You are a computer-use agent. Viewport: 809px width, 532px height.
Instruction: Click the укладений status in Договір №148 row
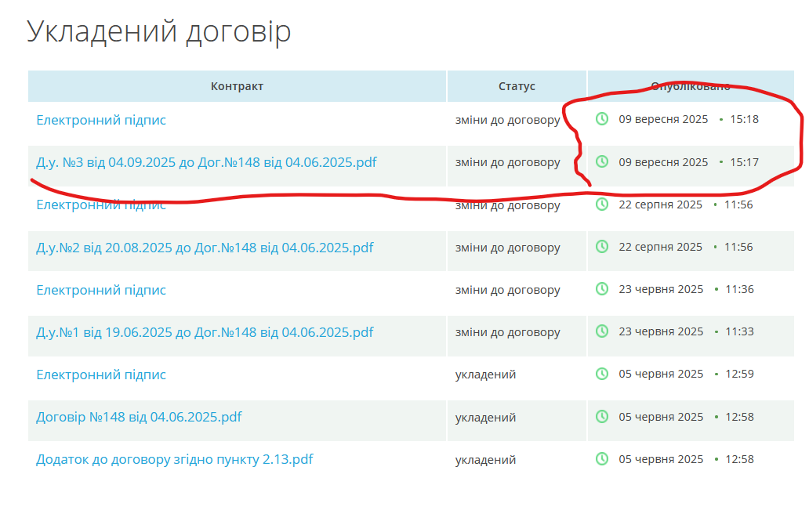[485, 418]
